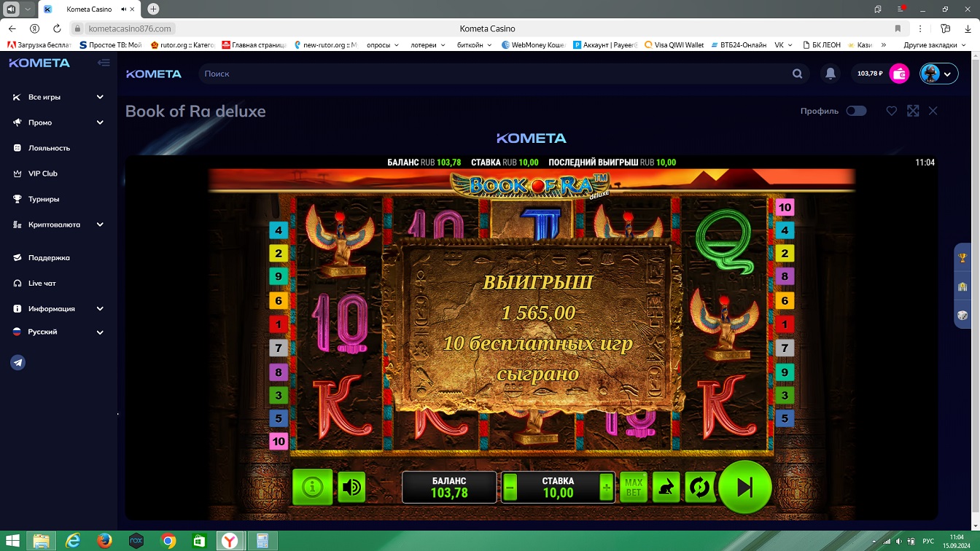Reload the Kometa Casino page

pyautogui.click(x=57, y=28)
